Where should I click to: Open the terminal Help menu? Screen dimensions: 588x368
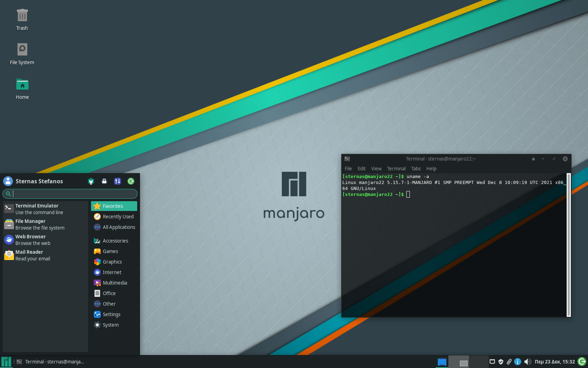tap(431, 169)
